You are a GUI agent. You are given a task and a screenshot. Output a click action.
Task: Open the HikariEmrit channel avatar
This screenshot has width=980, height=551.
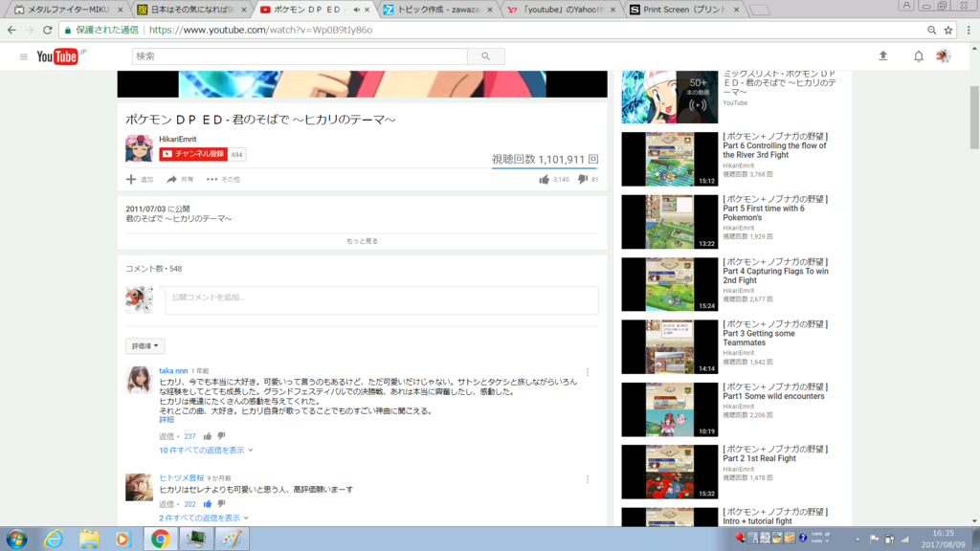pos(139,148)
